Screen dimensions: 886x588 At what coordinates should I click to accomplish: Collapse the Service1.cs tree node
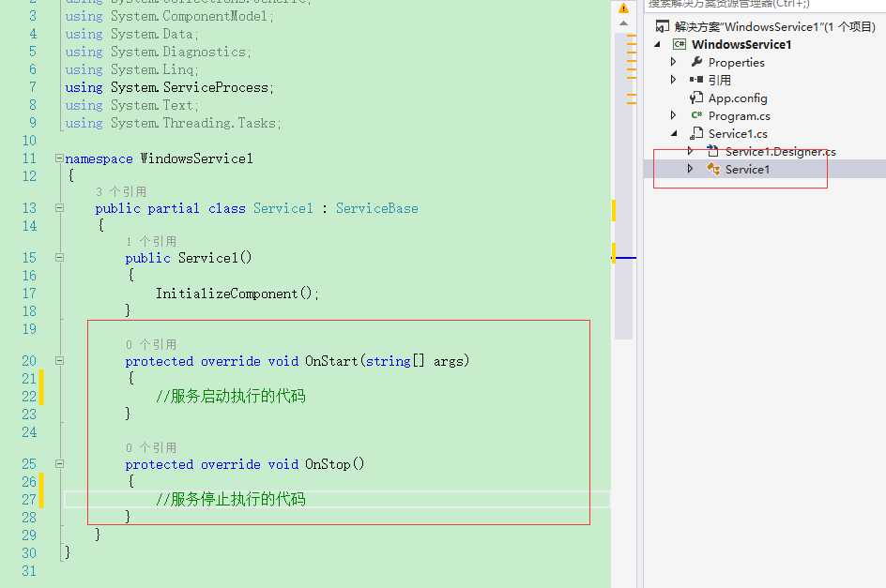pos(674,134)
